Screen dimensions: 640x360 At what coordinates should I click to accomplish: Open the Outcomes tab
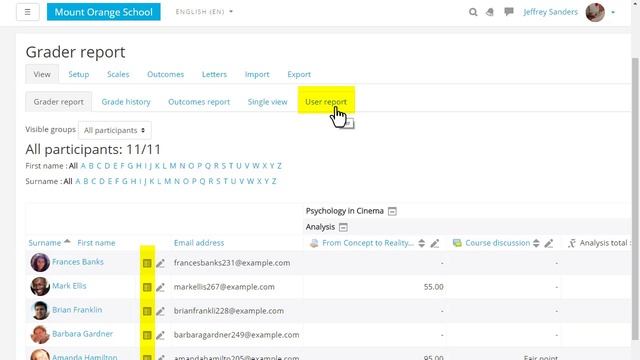pos(165,74)
